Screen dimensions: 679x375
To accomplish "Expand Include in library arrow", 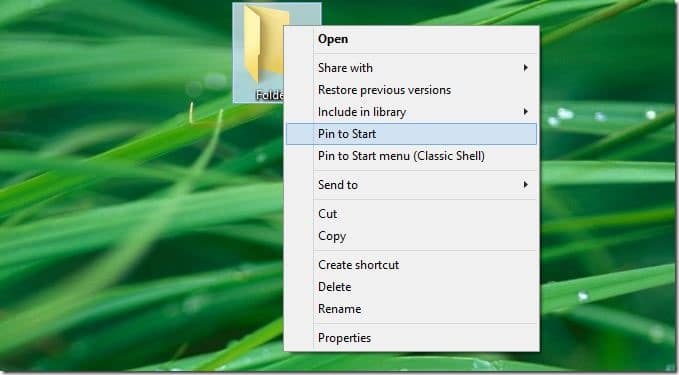I will click(525, 112).
